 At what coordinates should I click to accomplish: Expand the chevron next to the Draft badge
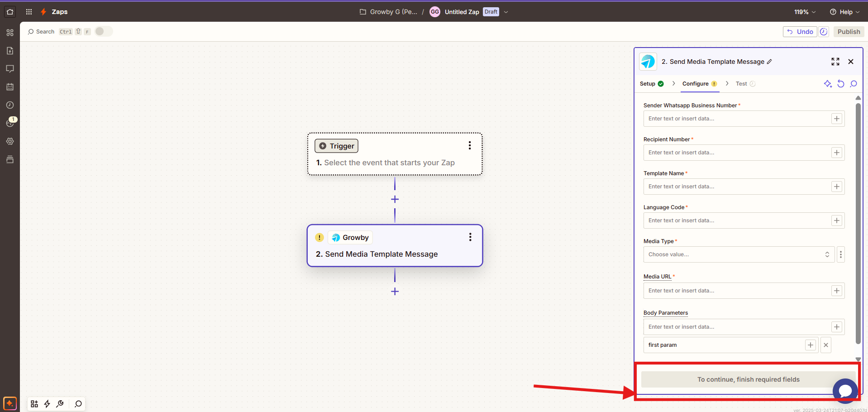506,12
